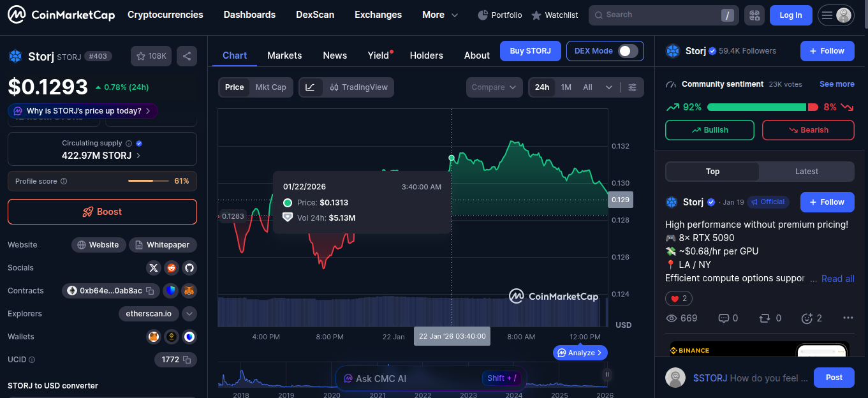Click the Buy STORJ button

[x=530, y=51]
